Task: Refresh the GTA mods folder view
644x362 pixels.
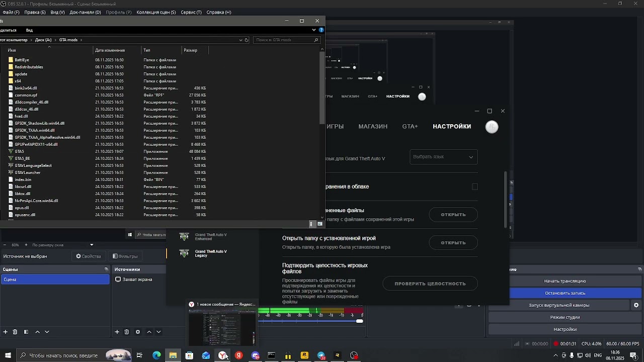Action: tap(247, 40)
